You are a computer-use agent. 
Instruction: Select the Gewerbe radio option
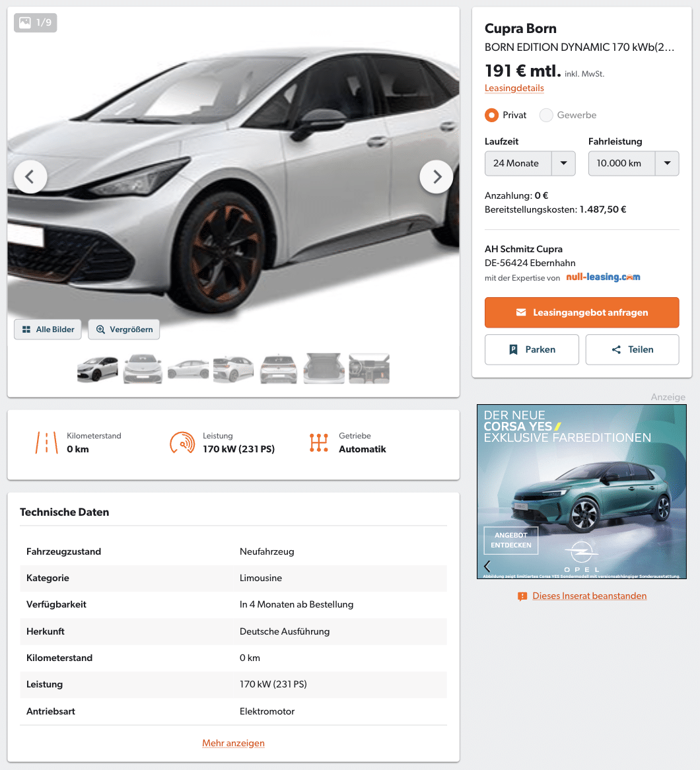tap(546, 115)
